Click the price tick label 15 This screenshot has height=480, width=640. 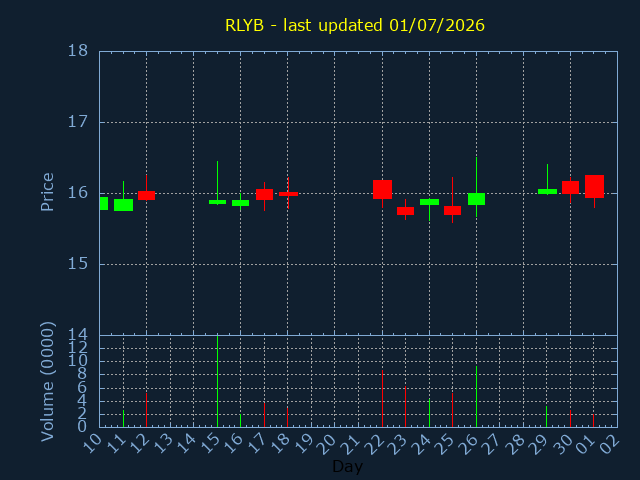click(78, 264)
